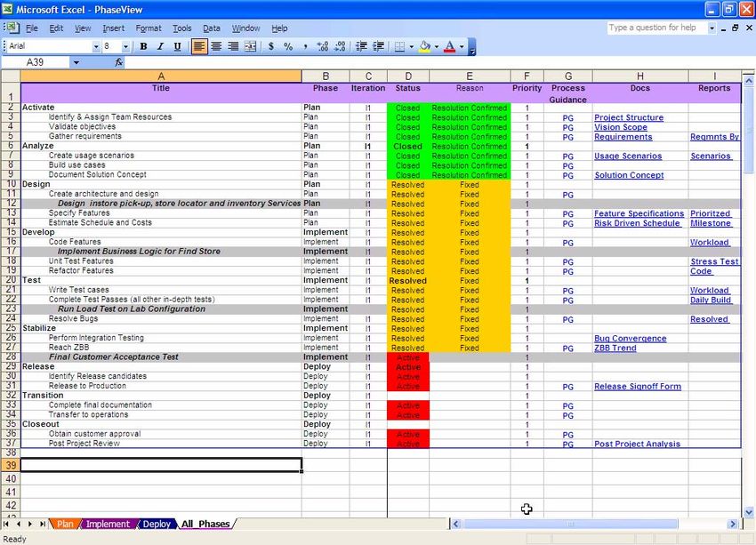Open the font size dropdown
The image size is (756, 545).
(x=125, y=46)
